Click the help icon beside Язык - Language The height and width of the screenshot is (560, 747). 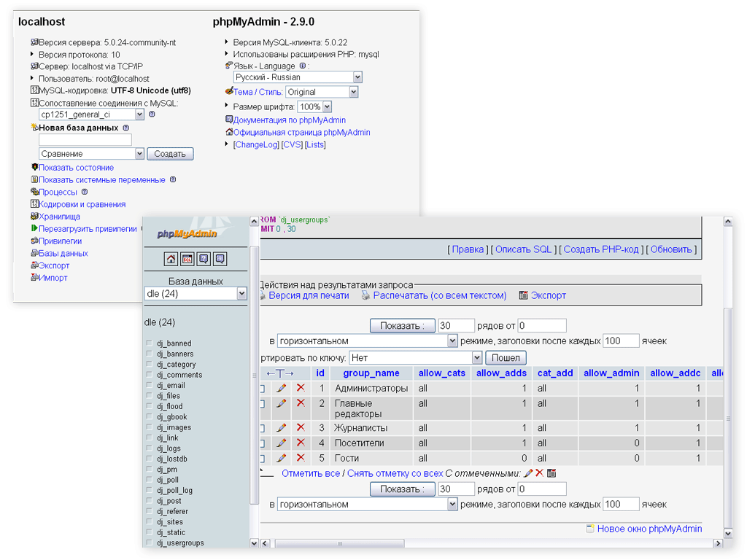[303, 66]
